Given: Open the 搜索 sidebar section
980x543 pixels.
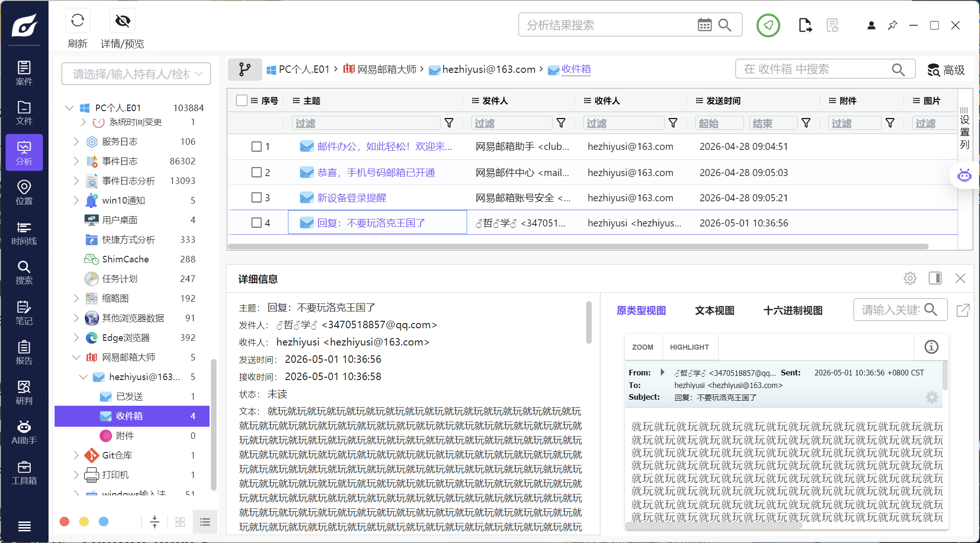Looking at the screenshot, I should pos(24,273).
